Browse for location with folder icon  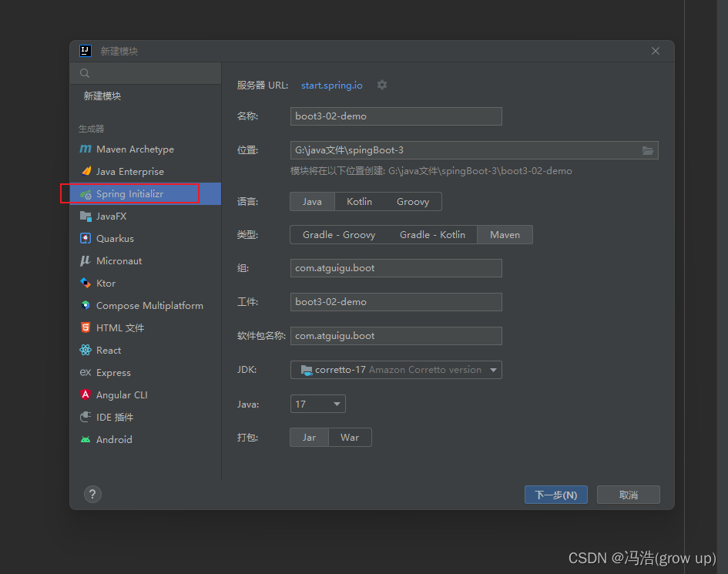tap(648, 150)
